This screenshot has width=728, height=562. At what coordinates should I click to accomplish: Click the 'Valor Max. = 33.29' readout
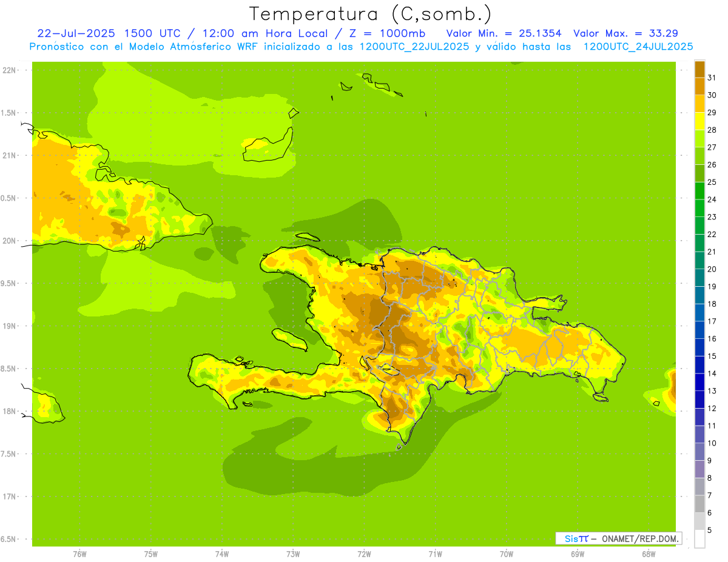point(625,33)
